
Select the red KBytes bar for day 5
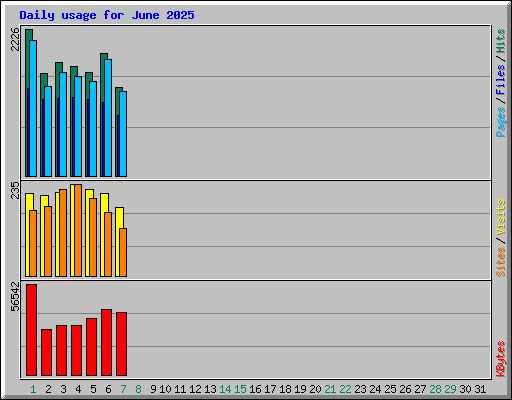pyautogui.click(x=92, y=347)
